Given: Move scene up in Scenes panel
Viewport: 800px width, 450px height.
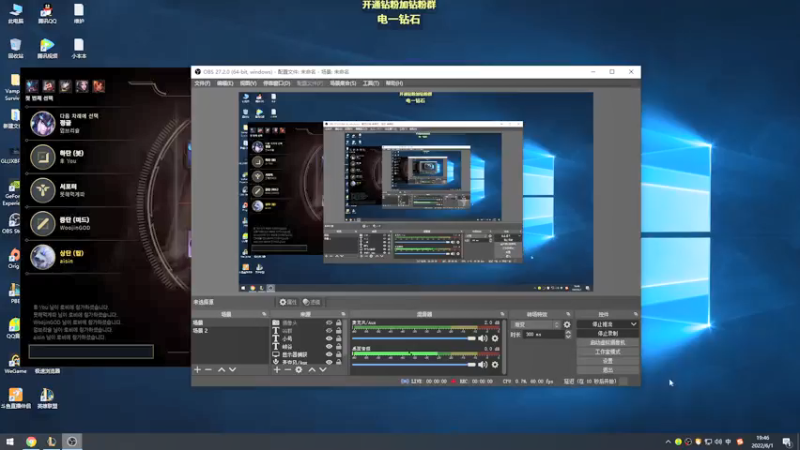Looking at the screenshot, I should [x=221, y=369].
